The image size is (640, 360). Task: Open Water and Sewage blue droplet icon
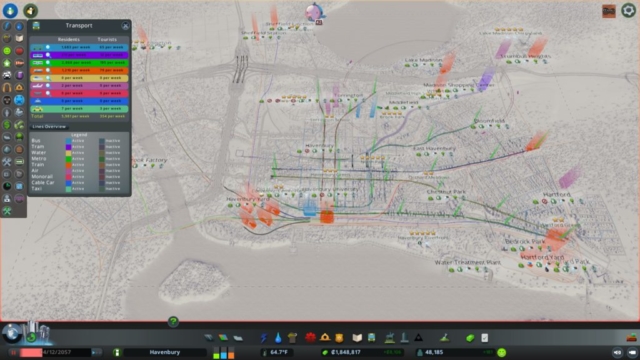[278, 338]
